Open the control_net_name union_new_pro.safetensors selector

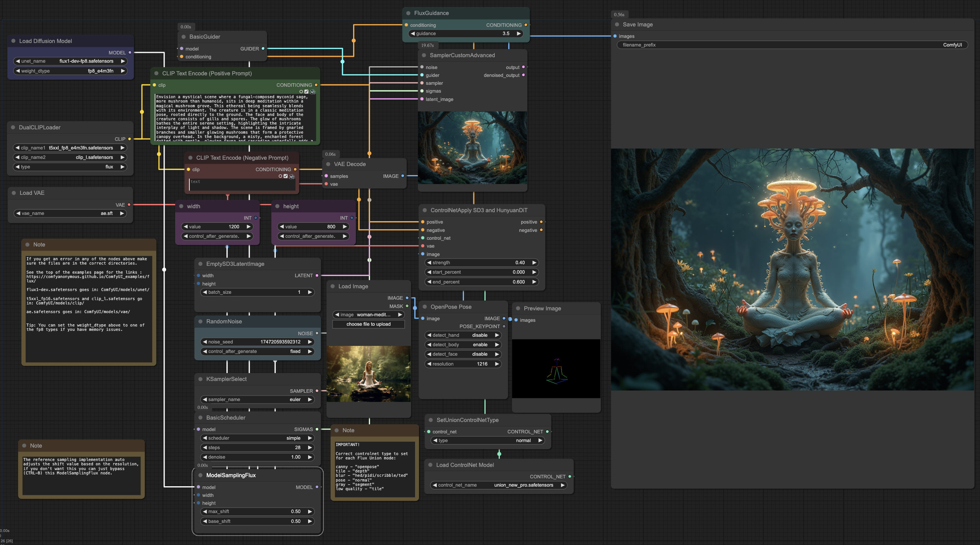click(499, 485)
